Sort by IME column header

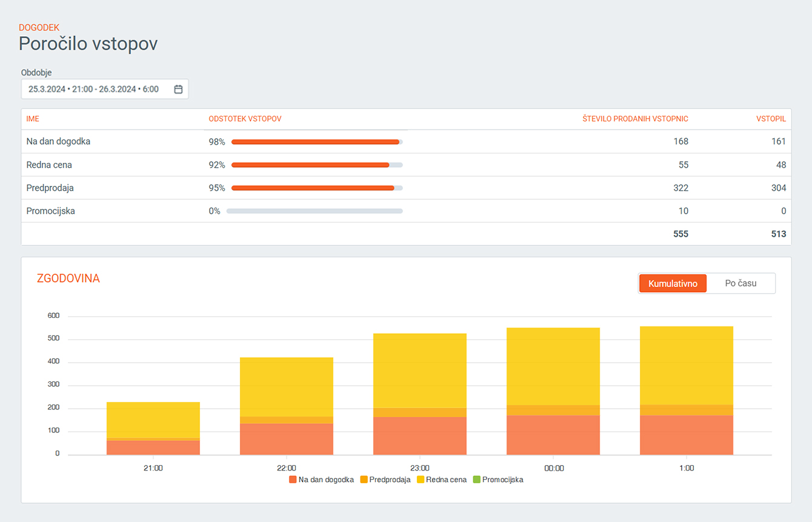tap(33, 119)
